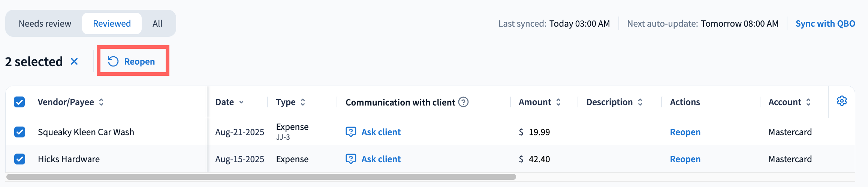
Task: Click the table settings gear icon
Action: pyautogui.click(x=842, y=101)
